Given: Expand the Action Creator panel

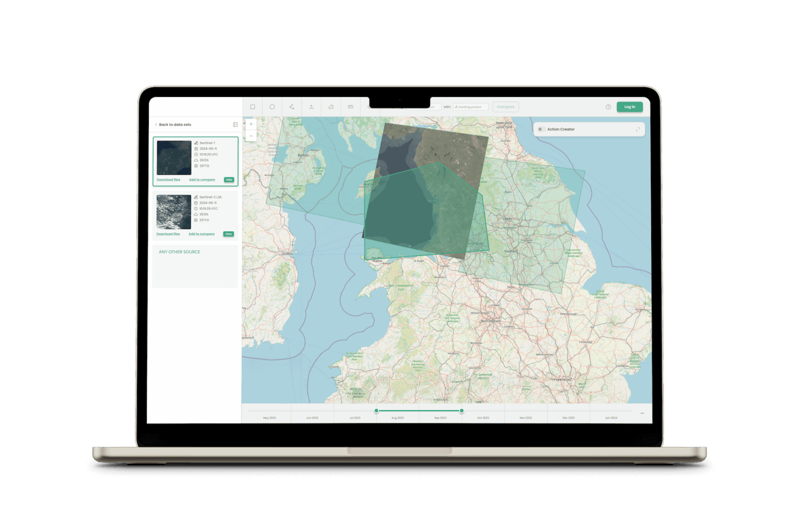Looking at the screenshot, I should tap(638, 130).
